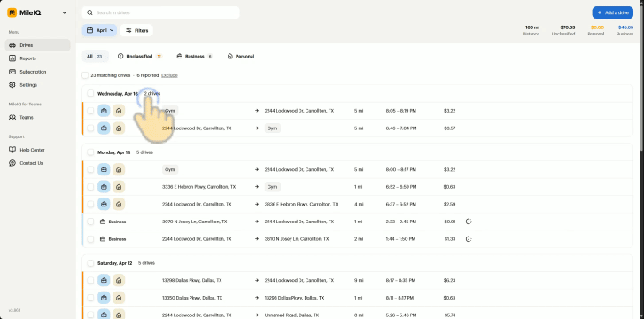Open Teams via the people icon
This screenshot has height=319, width=644.
[x=12, y=117]
